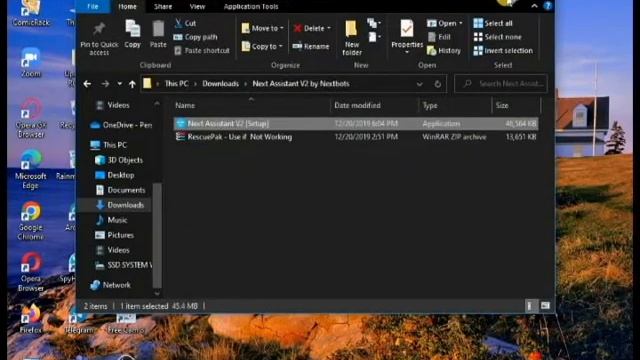Click Downloads in the address bar

tap(220, 84)
